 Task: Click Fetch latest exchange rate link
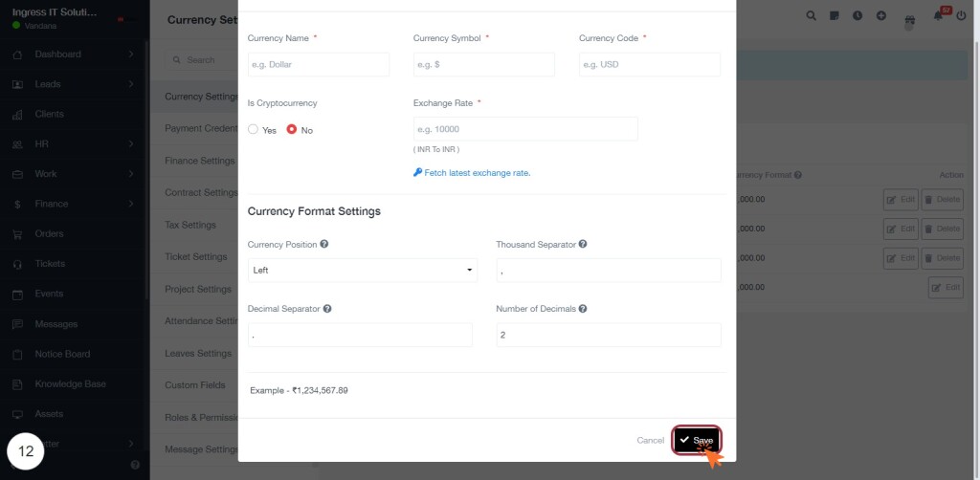472,173
